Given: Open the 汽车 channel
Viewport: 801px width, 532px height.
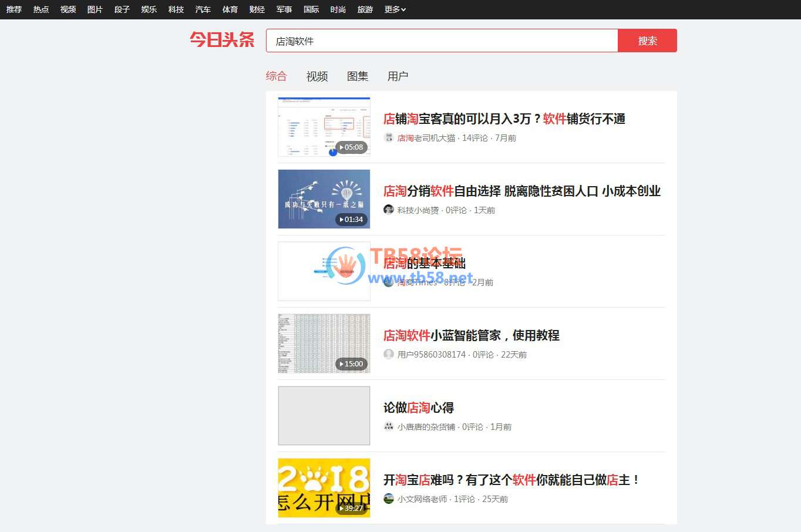Looking at the screenshot, I should [203, 9].
